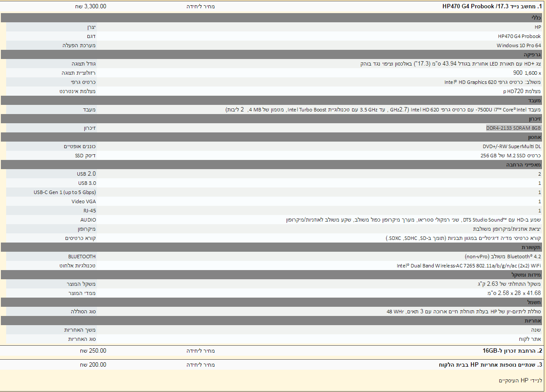Click 'מחיר ליחידה' in the 250.00 row
Viewport: 546px width, 392px height.
[x=200, y=350]
